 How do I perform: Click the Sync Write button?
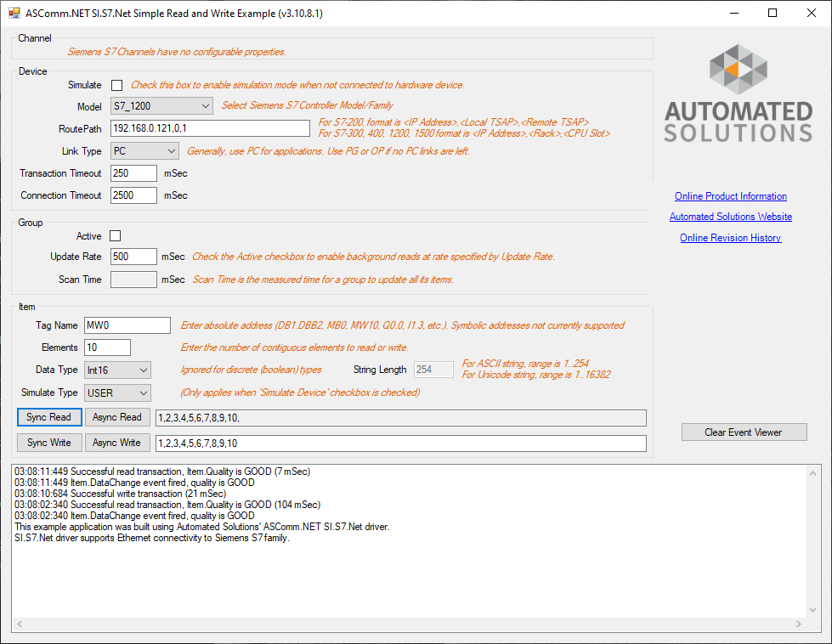click(x=49, y=443)
